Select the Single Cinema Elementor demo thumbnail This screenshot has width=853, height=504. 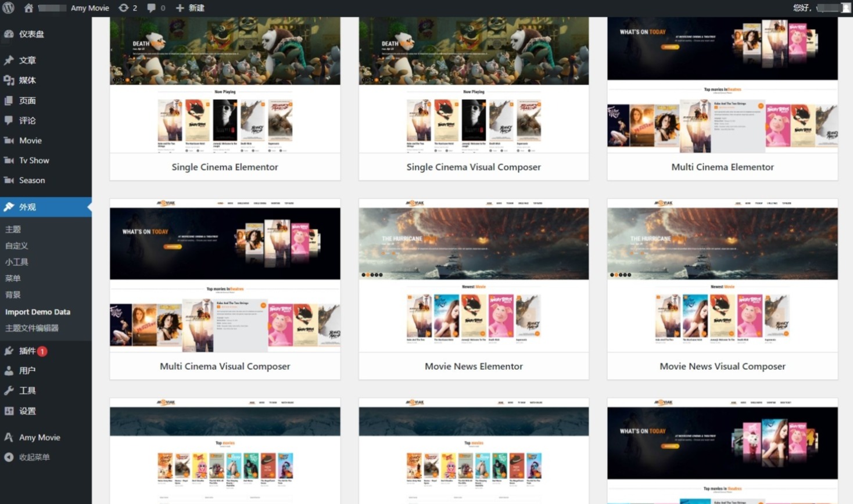(x=225, y=85)
